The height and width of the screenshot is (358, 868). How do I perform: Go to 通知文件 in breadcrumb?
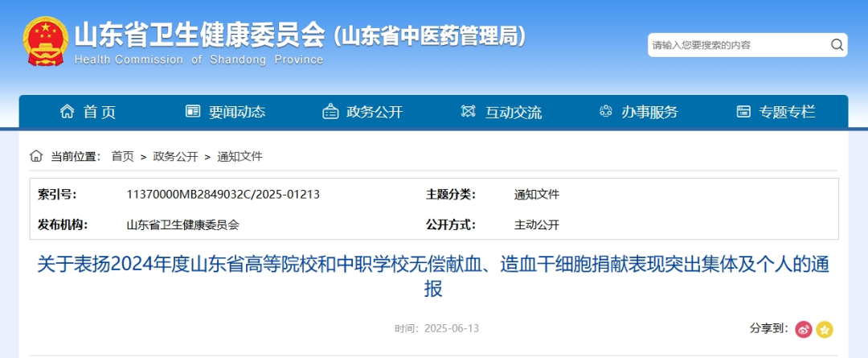(240, 156)
